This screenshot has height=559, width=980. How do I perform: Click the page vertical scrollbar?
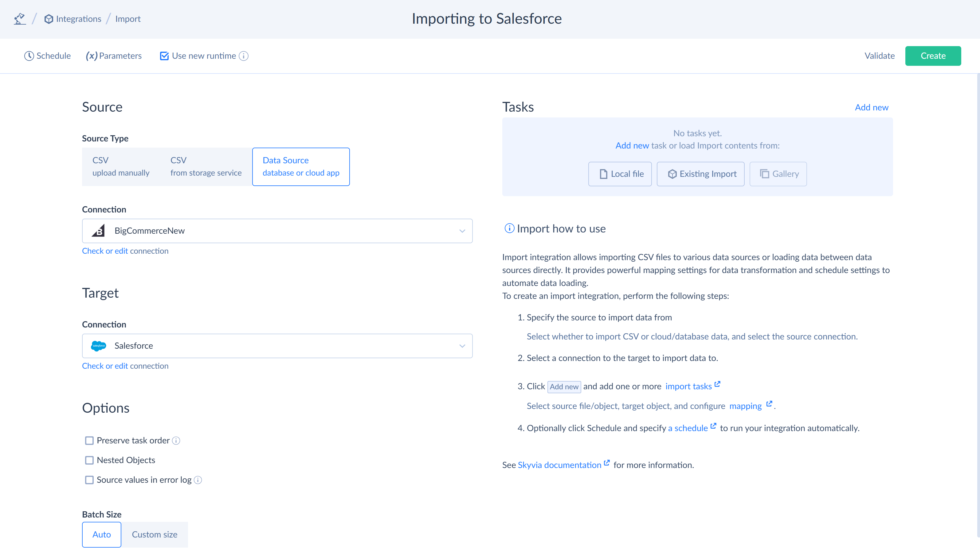tap(978, 305)
